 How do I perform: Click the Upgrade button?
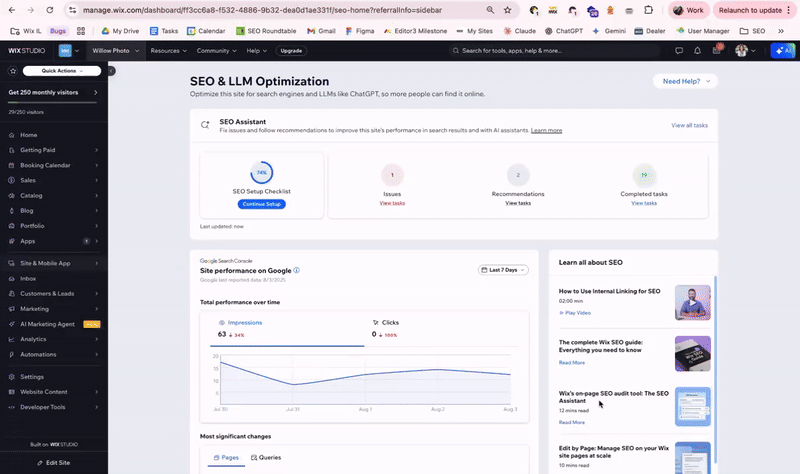pos(291,51)
